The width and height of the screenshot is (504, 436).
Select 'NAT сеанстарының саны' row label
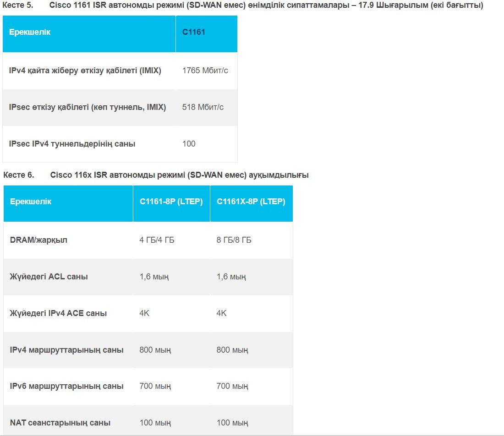click(x=60, y=423)
